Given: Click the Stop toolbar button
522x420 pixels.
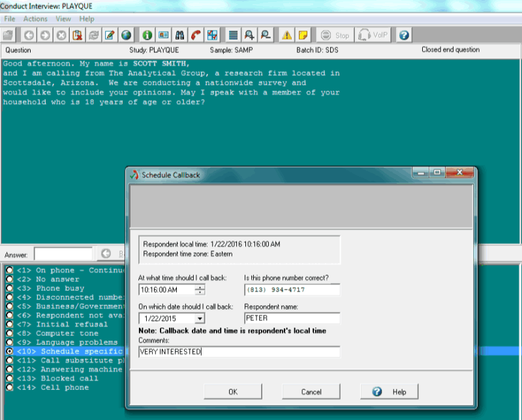Looking at the screenshot, I should [x=335, y=35].
